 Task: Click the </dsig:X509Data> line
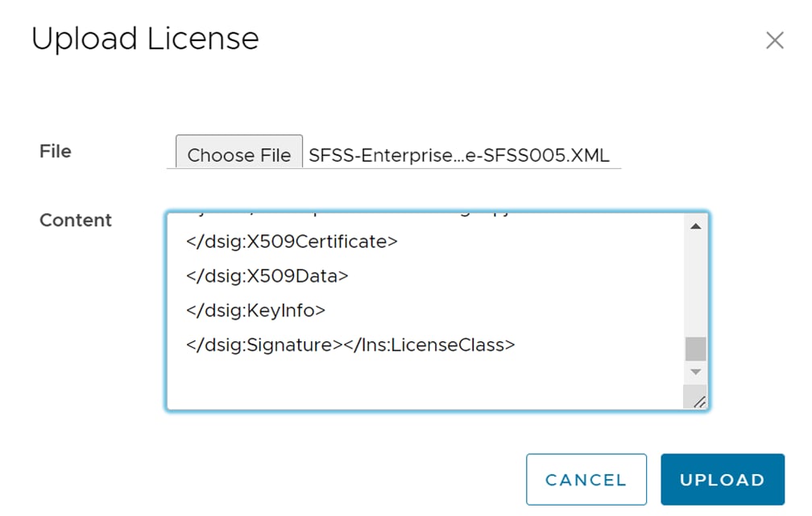click(267, 276)
